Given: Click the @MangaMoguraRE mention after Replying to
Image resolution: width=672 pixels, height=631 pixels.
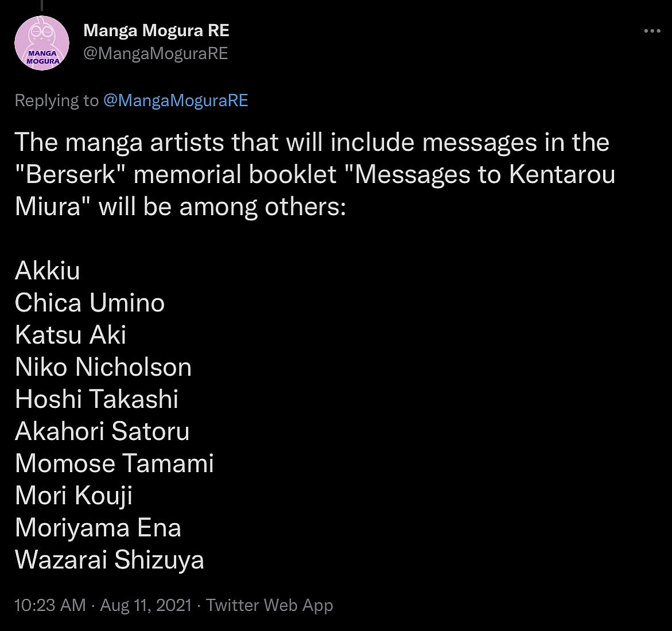Looking at the screenshot, I should (176, 100).
